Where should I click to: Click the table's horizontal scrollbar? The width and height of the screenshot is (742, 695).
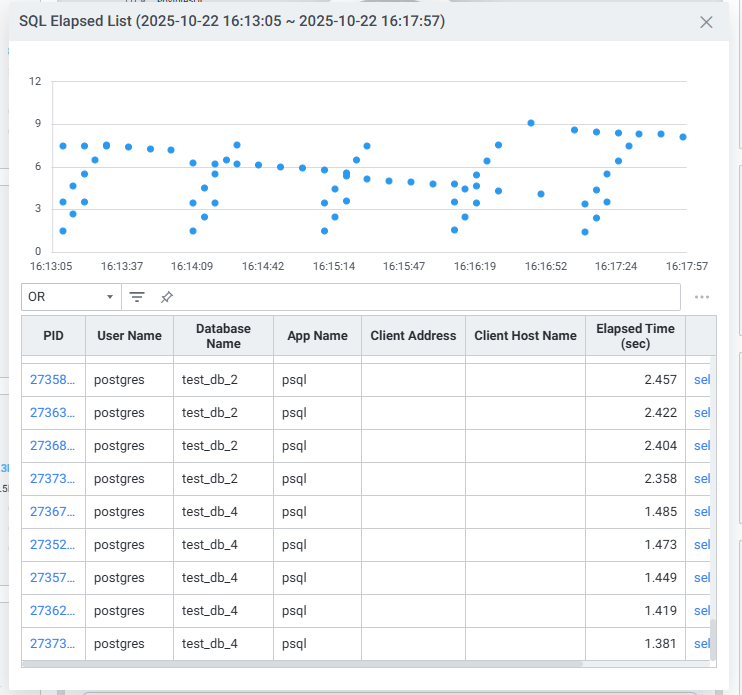[x=300, y=663]
